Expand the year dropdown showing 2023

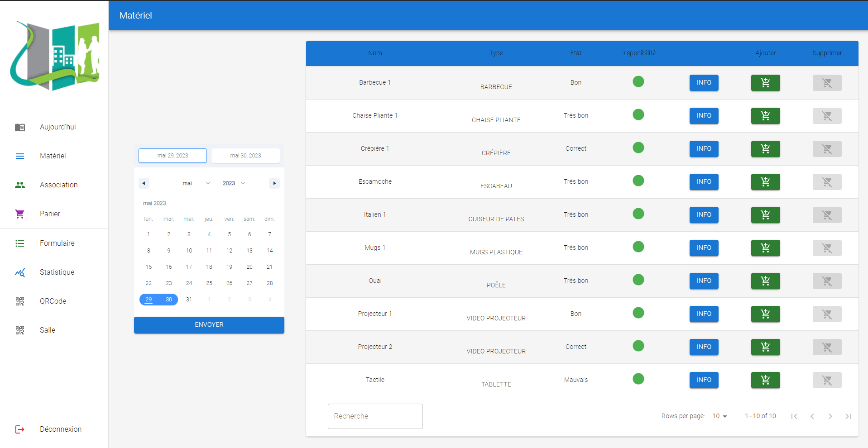[234, 183]
